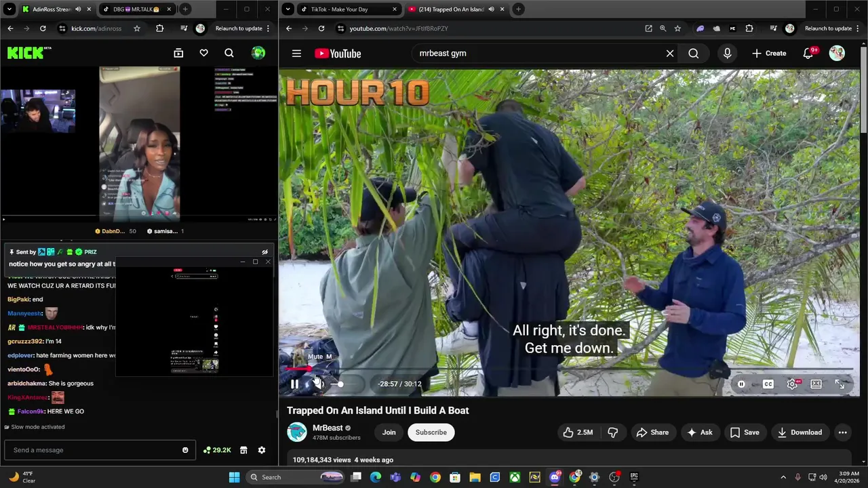The width and height of the screenshot is (868, 488).
Task: Open the Kick chat shop icon
Action: [x=243, y=450]
